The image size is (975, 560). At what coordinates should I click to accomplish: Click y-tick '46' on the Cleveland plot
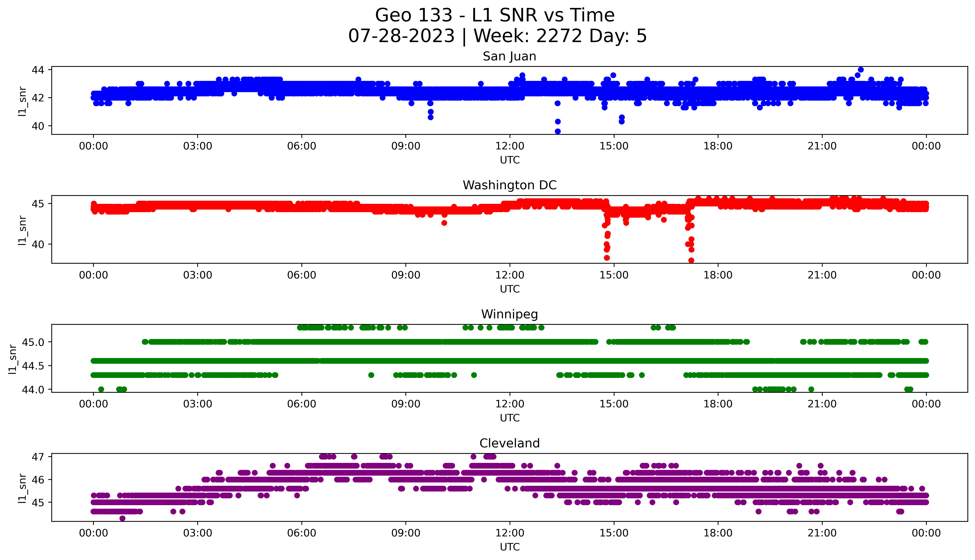(x=38, y=480)
